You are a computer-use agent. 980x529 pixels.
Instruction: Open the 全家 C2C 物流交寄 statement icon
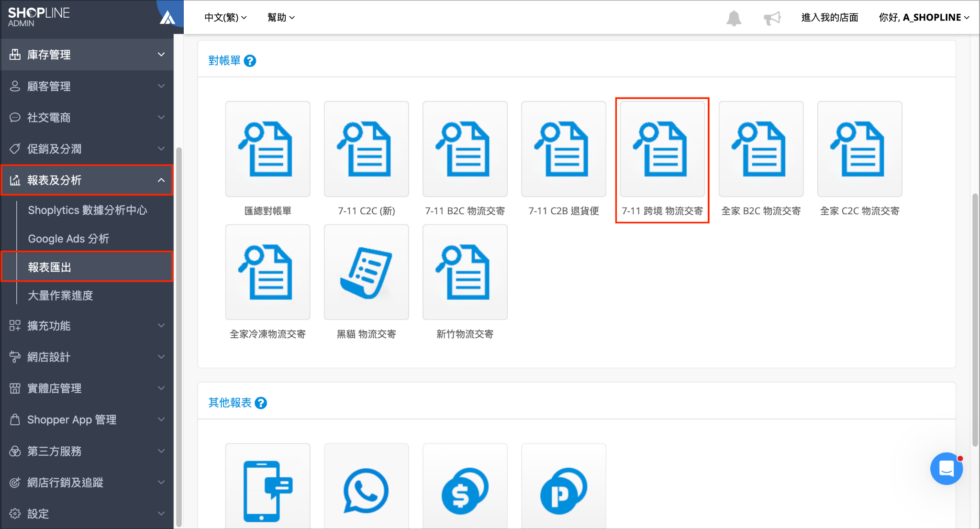point(859,149)
